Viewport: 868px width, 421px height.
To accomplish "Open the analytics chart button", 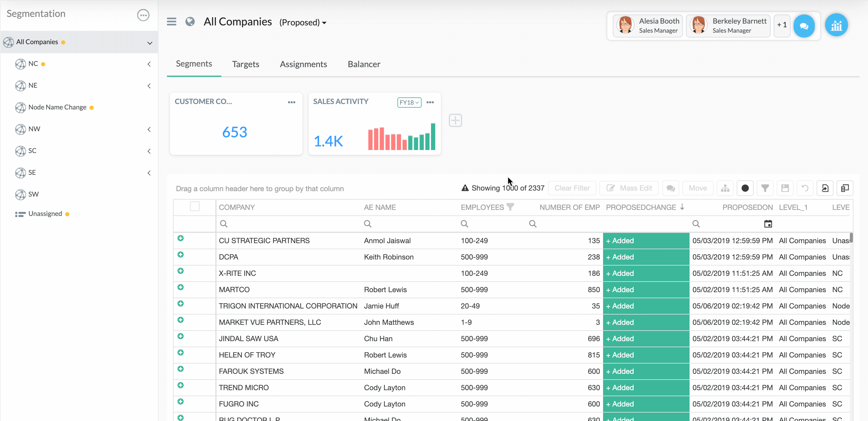I will [x=836, y=25].
